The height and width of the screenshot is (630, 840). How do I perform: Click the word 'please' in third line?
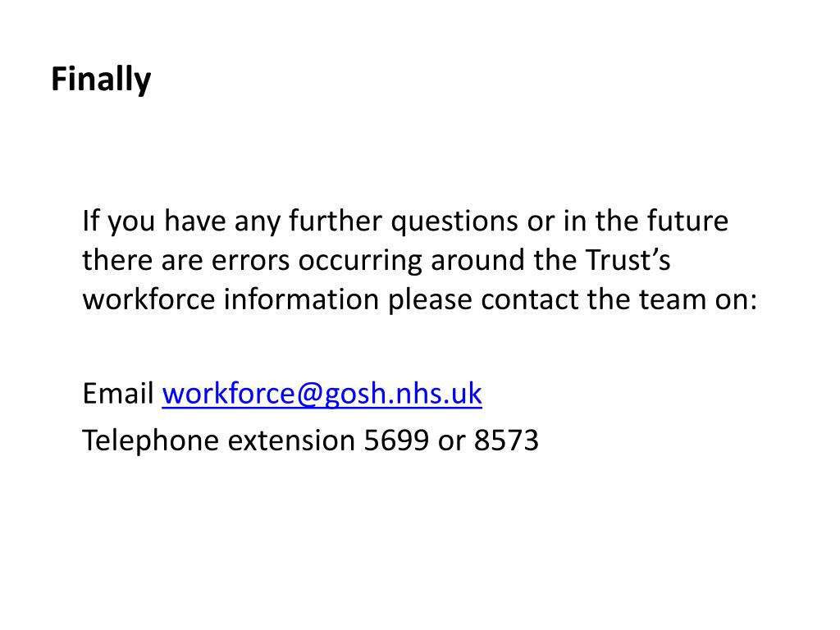click(x=430, y=300)
